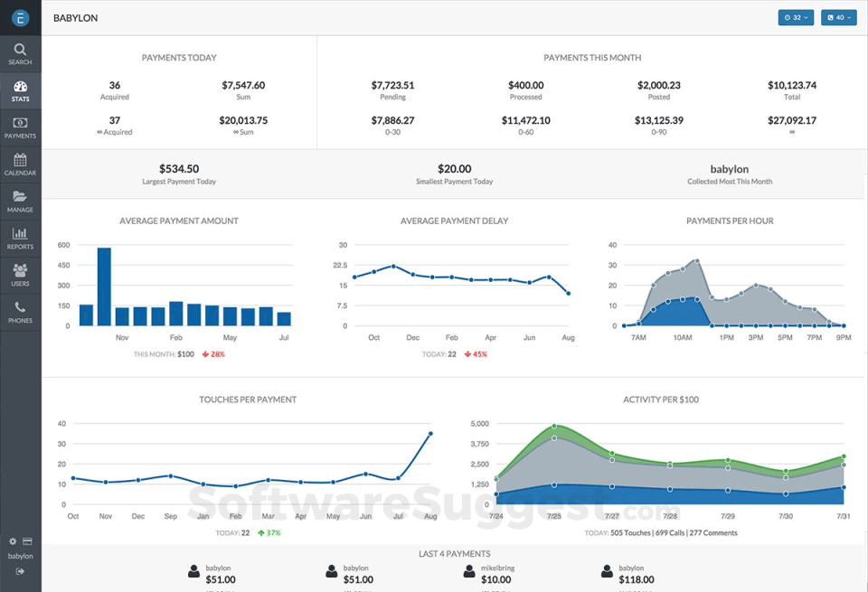
Task: Open settings via the gear icon
Action: pos(13,541)
